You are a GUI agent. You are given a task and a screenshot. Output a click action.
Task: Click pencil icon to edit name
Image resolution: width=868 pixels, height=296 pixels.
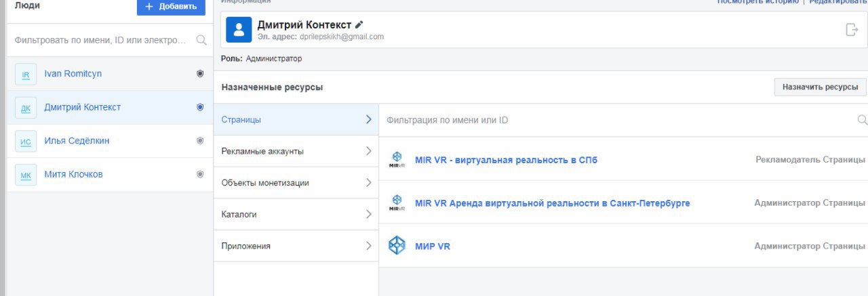click(x=359, y=24)
